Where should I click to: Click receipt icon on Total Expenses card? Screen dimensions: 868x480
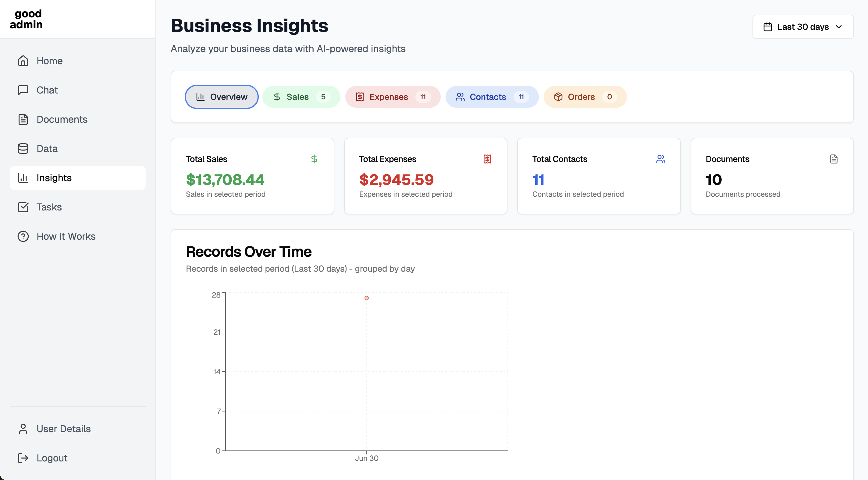[487, 159]
